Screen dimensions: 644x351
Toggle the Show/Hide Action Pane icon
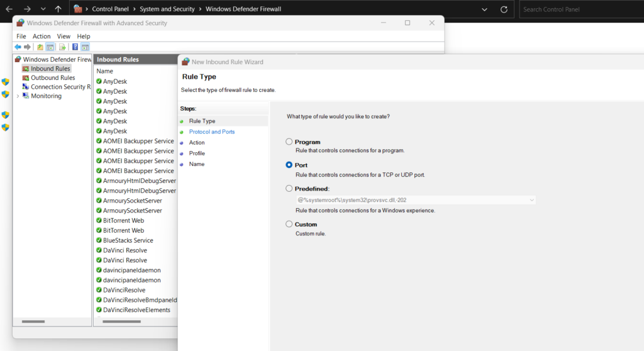pos(85,47)
